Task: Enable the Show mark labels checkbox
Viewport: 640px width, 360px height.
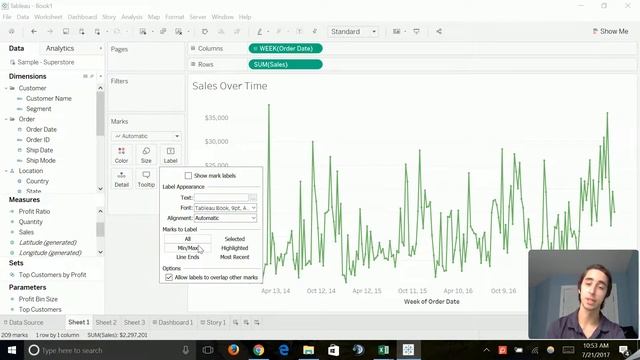Action: (x=188, y=176)
